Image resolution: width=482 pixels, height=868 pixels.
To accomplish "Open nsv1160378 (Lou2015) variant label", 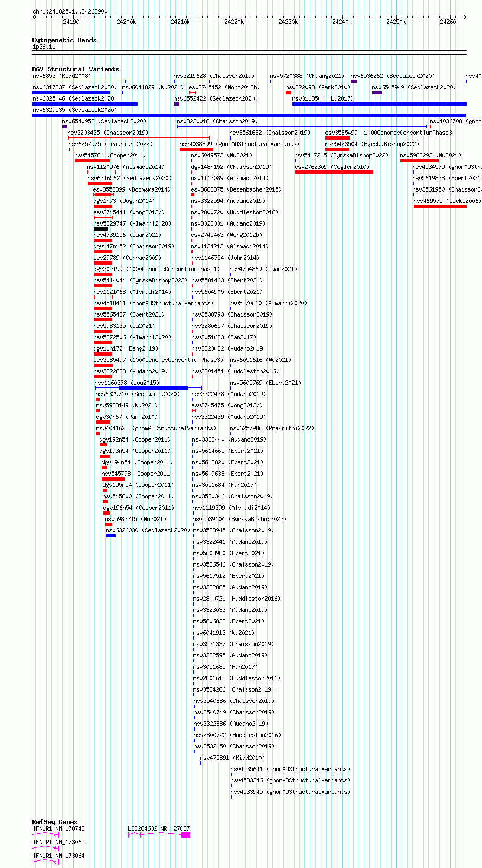I will click(127, 383).
